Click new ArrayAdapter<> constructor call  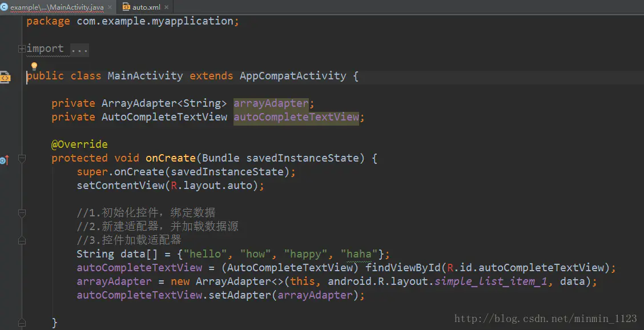coord(227,281)
